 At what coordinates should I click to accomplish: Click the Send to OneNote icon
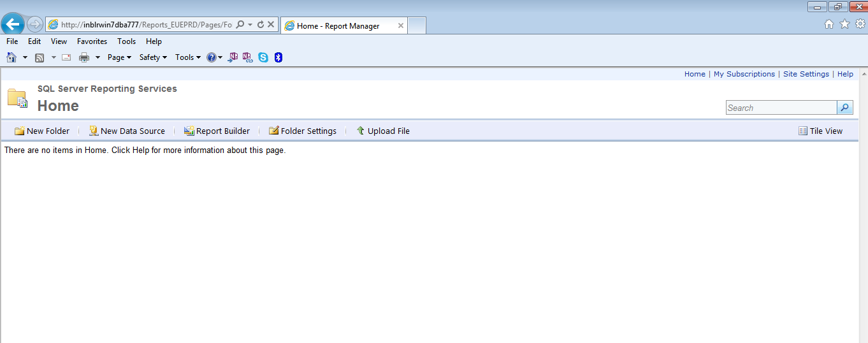tap(233, 57)
